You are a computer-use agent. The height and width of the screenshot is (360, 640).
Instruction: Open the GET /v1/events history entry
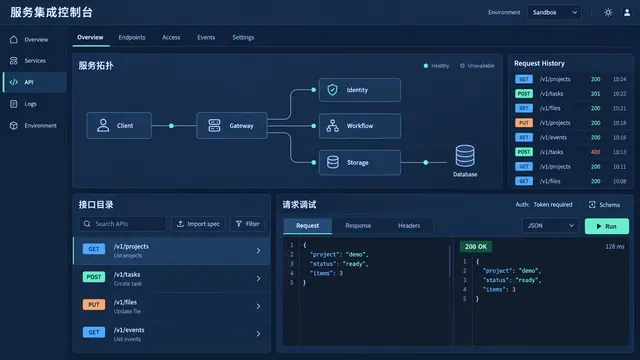coord(571,138)
